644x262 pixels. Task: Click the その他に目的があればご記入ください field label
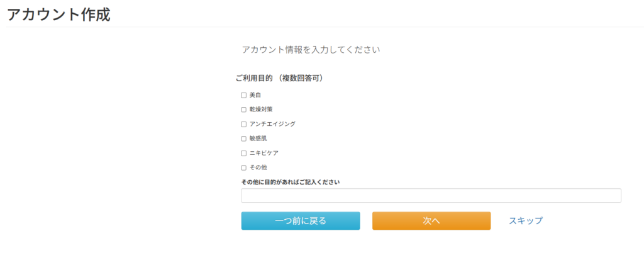[x=291, y=182]
